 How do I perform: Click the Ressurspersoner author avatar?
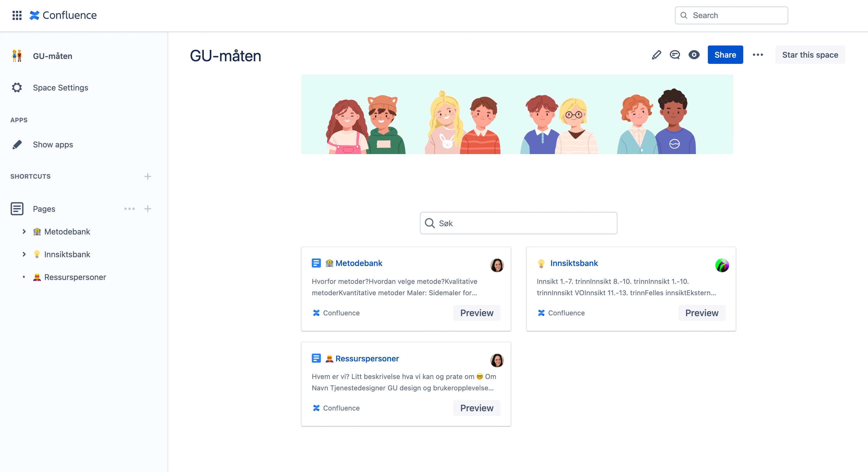coord(497,360)
